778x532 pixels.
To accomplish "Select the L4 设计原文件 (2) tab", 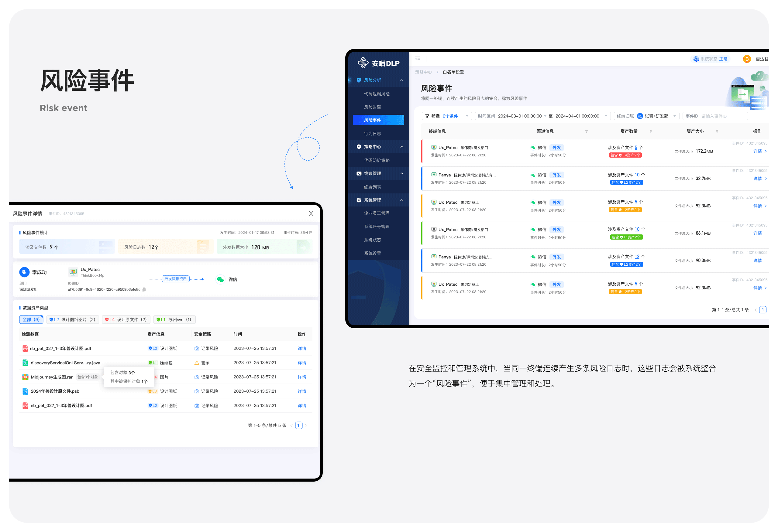I will [x=126, y=319].
